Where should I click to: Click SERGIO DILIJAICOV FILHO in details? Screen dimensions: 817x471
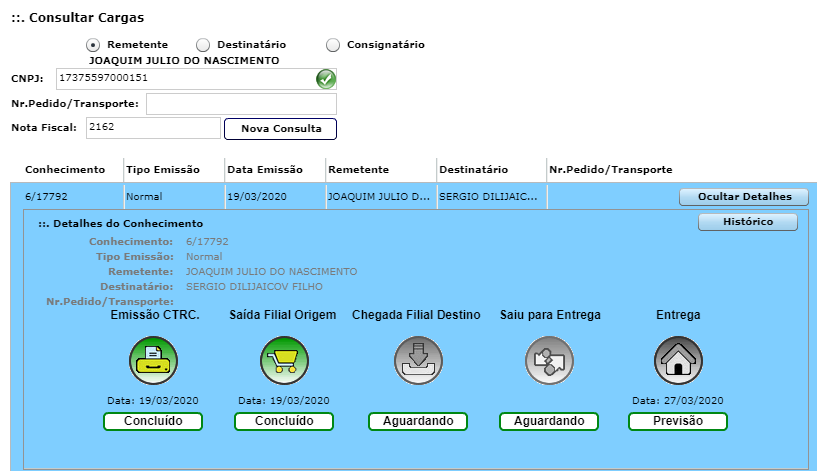(x=254, y=287)
